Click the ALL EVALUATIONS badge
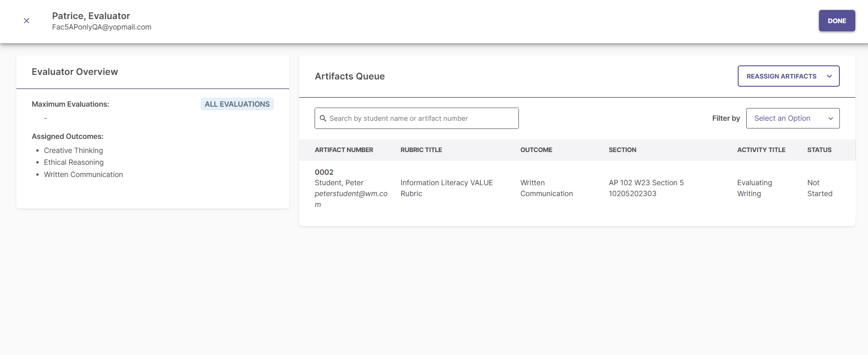This screenshot has width=868, height=355. [x=237, y=104]
